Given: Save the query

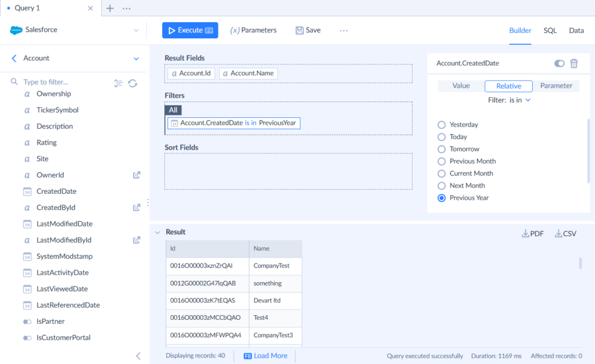Looking at the screenshot, I should coord(308,30).
